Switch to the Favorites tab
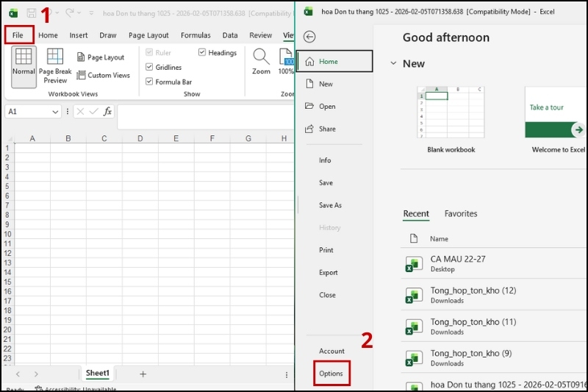The width and height of the screenshot is (588, 392). click(x=461, y=213)
